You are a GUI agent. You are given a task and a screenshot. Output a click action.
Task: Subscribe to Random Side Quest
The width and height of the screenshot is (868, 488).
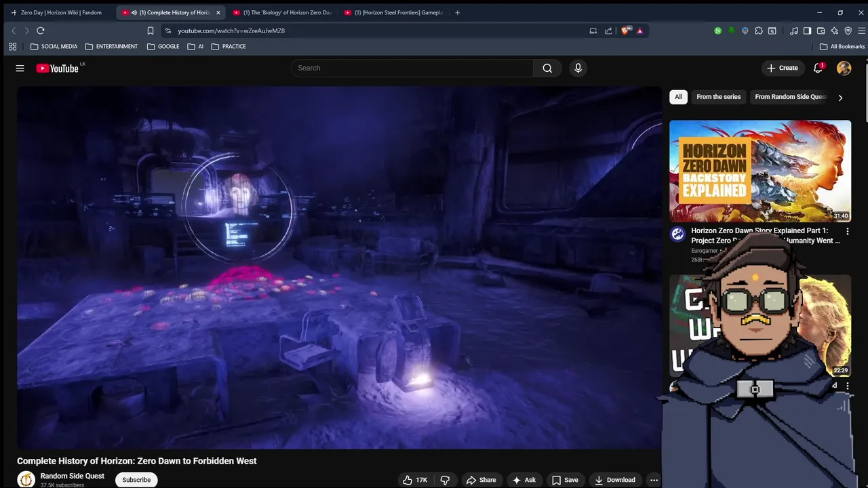tap(136, 480)
